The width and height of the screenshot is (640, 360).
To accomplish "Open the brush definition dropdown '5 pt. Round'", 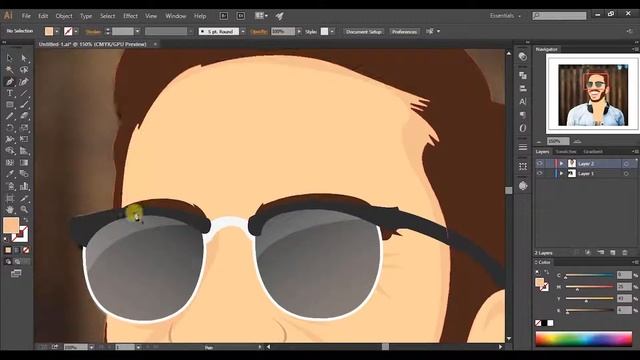I will point(243,31).
